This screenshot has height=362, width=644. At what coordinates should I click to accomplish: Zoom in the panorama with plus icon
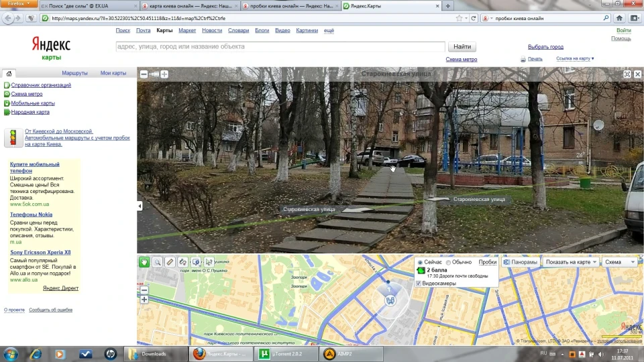coord(164,74)
